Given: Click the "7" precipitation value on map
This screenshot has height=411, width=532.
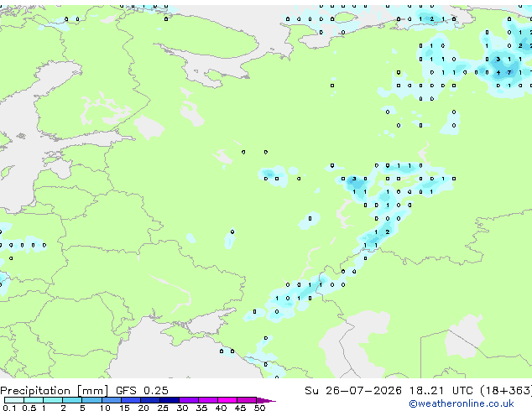Looking at the screenshot, I should [x=509, y=72].
